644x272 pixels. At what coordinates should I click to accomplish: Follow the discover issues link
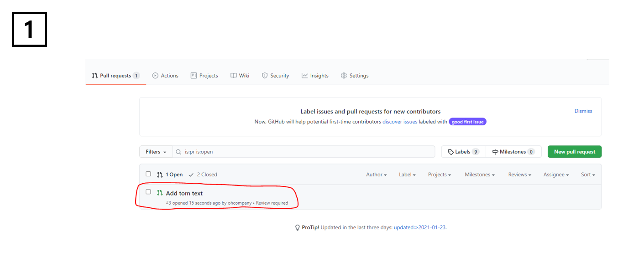click(400, 122)
